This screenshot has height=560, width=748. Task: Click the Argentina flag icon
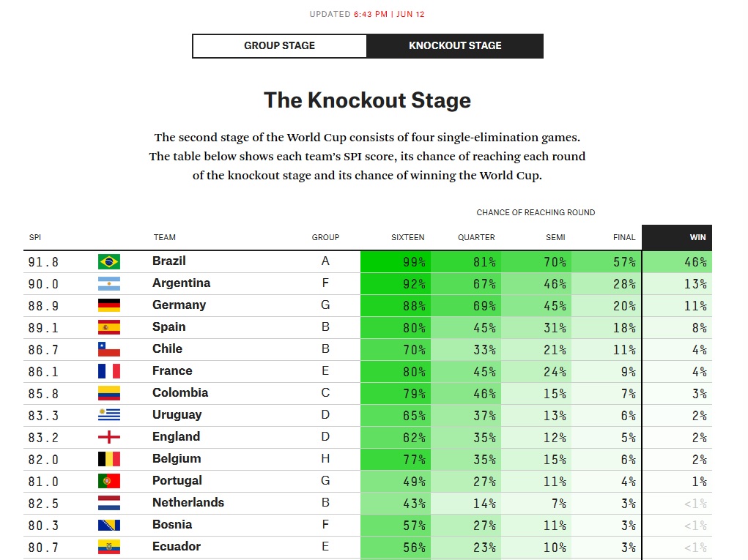click(108, 283)
